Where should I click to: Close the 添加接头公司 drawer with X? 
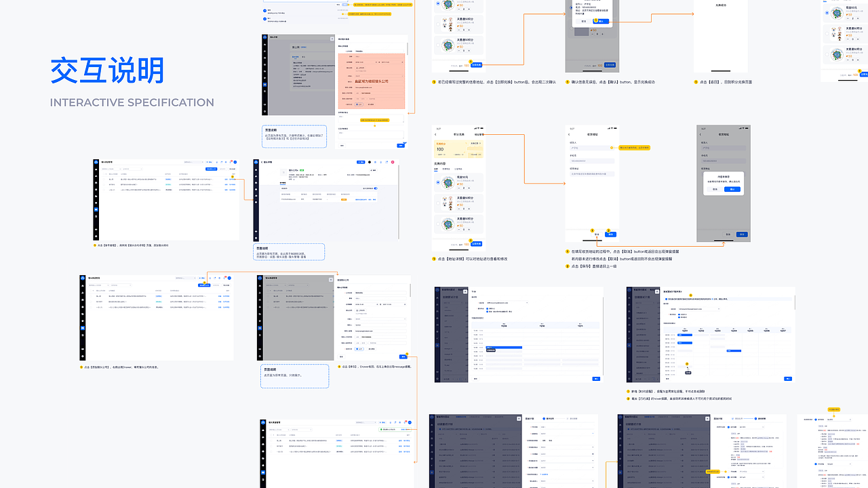pos(331,279)
